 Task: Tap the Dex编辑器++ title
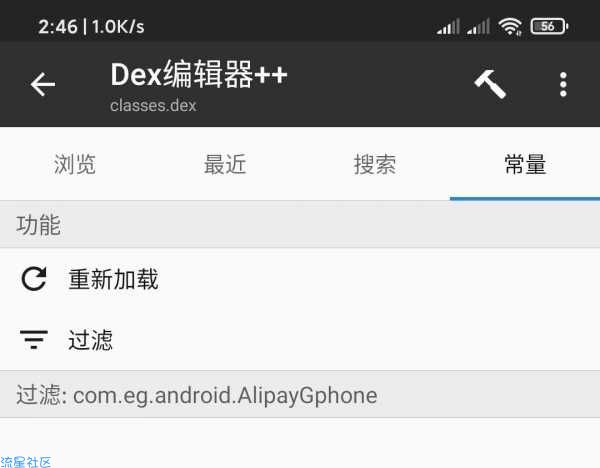[x=199, y=74]
